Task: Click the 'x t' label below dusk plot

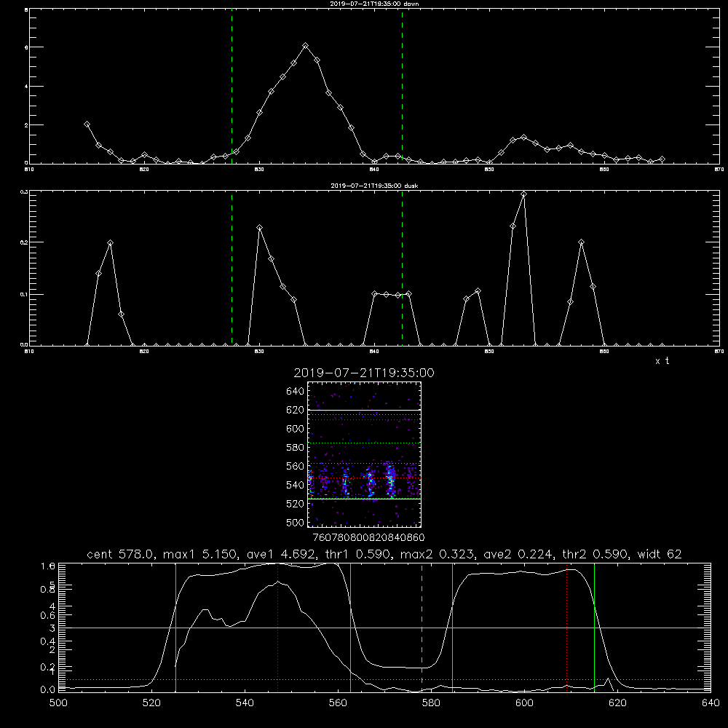Action: 662,361
